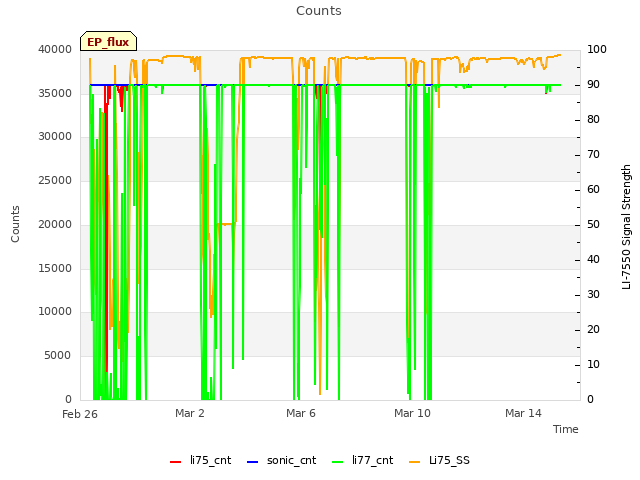Click the red li75_cnt legend swatch
Image resolution: width=640 pixels, height=480 pixels.
pos(176,462)
